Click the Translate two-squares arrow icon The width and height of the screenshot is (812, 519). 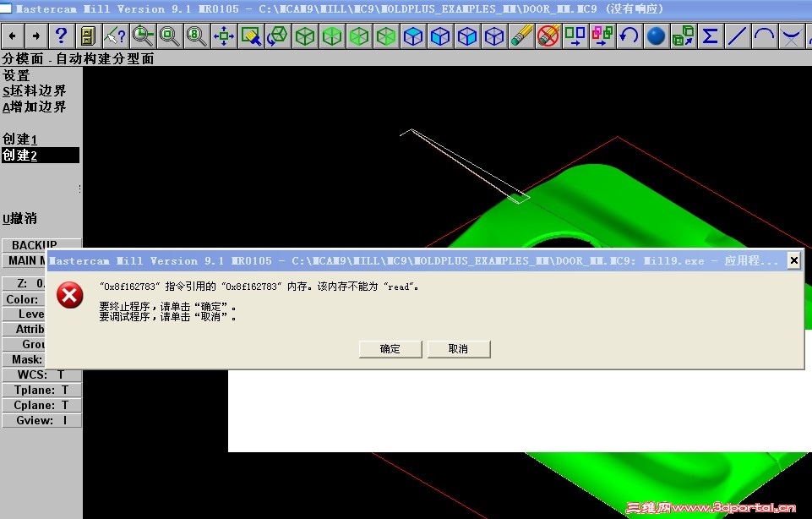click(x=575, y=36)
